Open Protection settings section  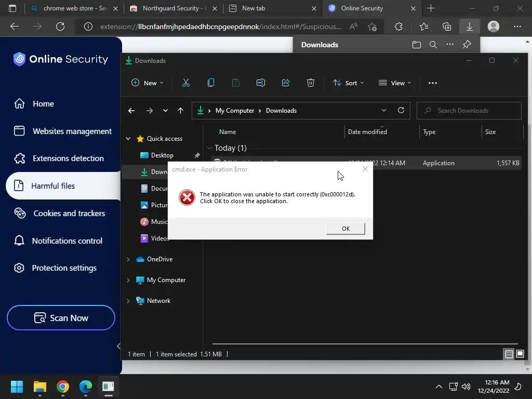pos(55,268)
